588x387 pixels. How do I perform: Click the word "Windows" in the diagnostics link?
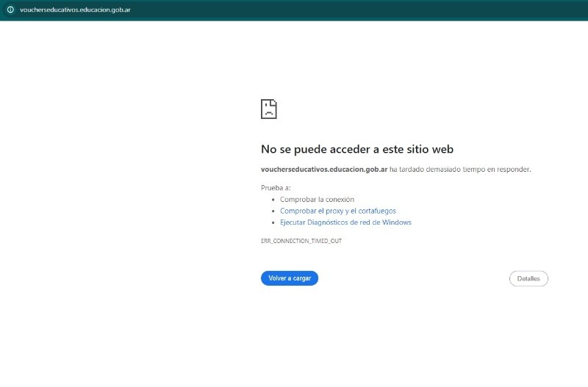point(397,222)
